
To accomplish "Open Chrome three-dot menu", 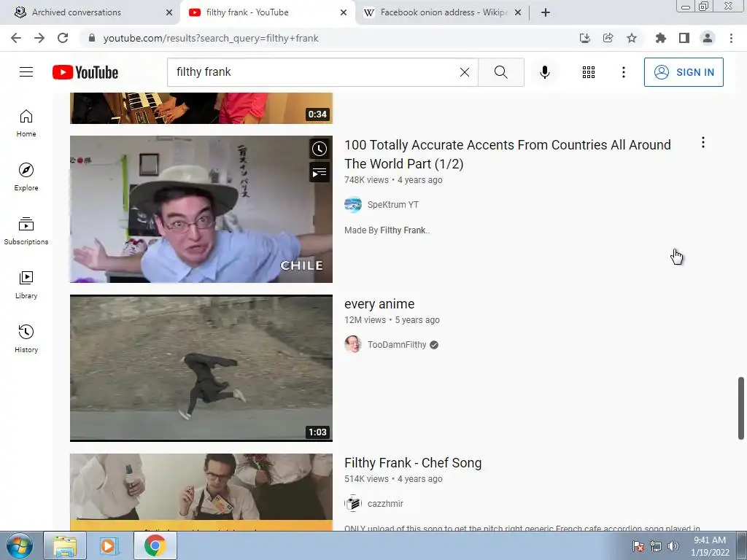I will pyautogui.click(x=731, y=38).
